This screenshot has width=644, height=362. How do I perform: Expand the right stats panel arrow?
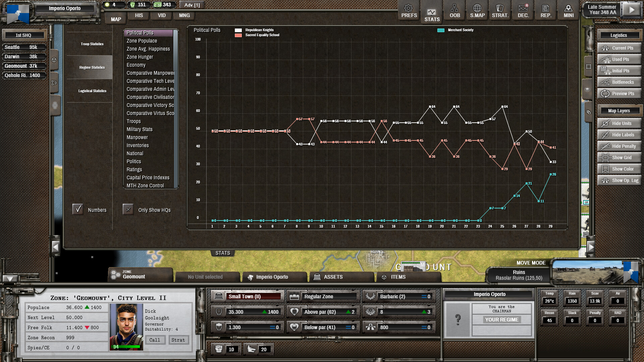591,246
